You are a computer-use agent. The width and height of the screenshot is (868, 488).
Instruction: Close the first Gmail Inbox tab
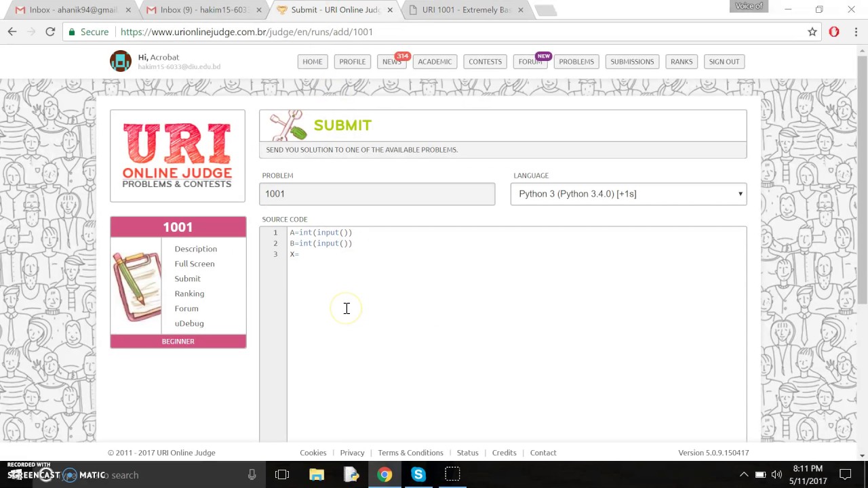pos(128,10)
